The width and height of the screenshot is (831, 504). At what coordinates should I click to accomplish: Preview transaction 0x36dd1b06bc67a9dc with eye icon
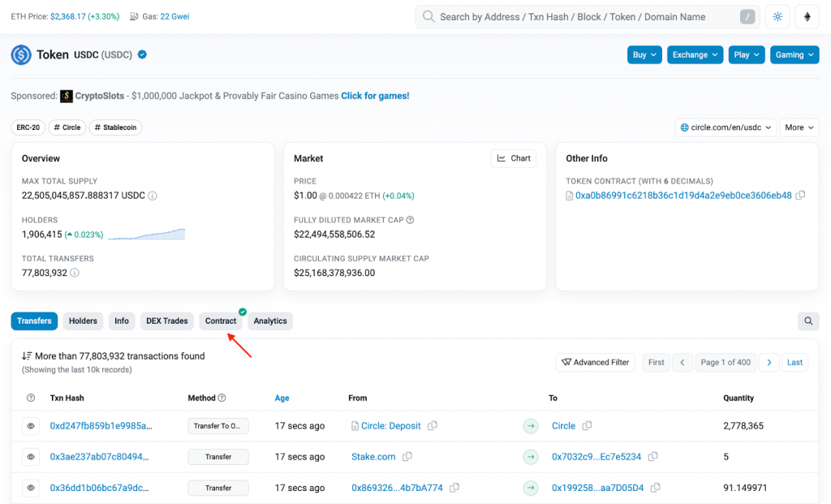point(31,488)
